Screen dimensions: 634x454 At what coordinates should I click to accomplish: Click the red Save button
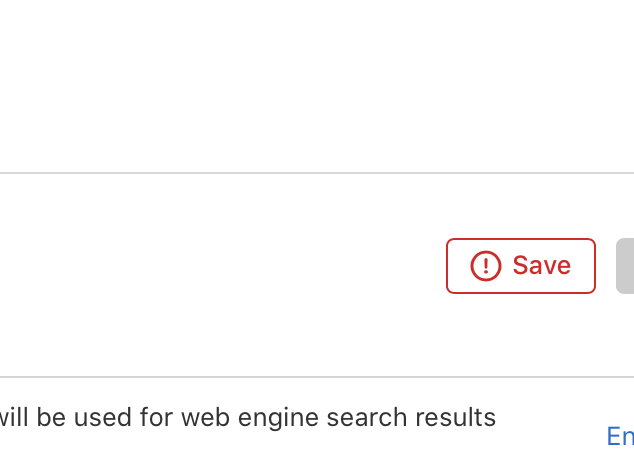point(520,266)
